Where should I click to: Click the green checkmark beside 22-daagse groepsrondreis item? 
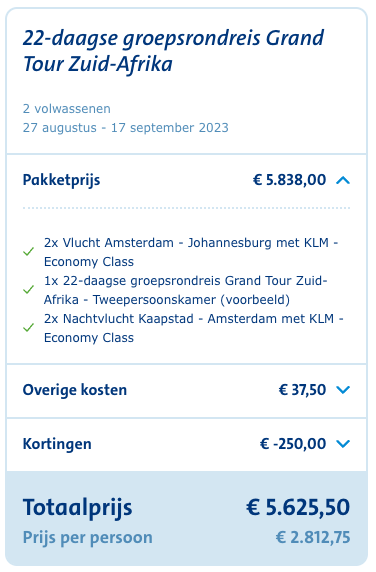click(28, 290)
